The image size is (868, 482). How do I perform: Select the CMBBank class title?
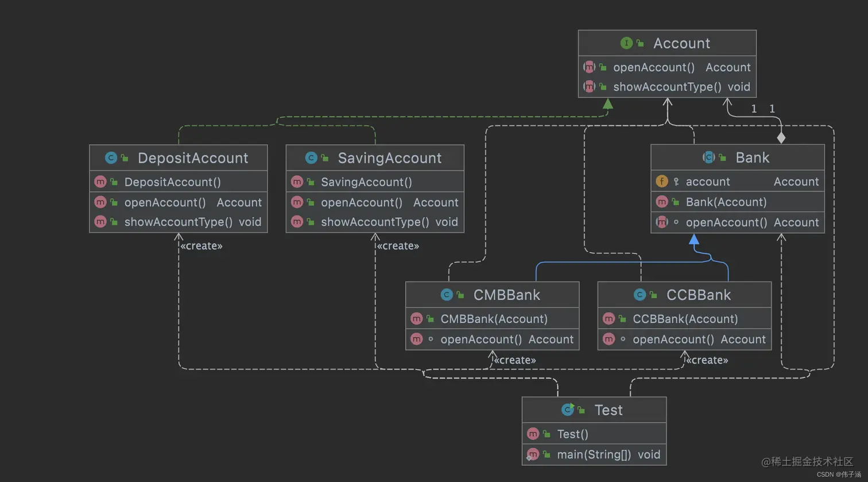pos(507,295)
